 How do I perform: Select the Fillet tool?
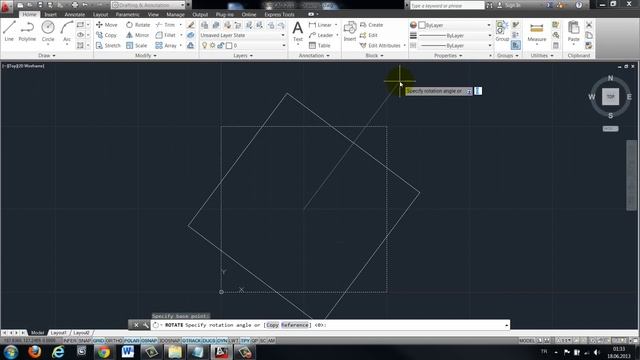coord(166,36)
